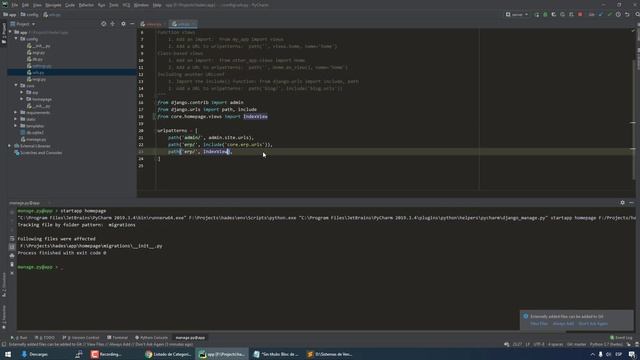Open the run configuration dropdown
Image resolution: width=640 pixels, height=360 pixels.
click(x=517, y=14)
